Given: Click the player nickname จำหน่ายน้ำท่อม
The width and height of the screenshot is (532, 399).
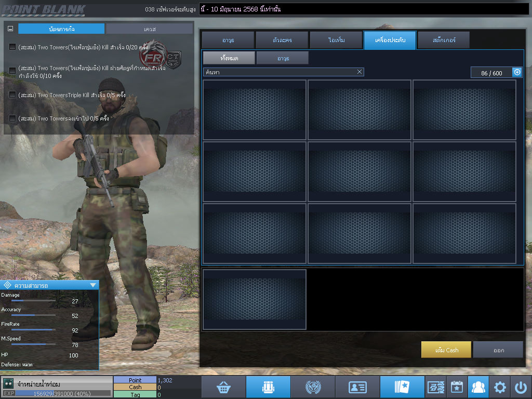Looking at the screenshot, I should tap(38, 384).
